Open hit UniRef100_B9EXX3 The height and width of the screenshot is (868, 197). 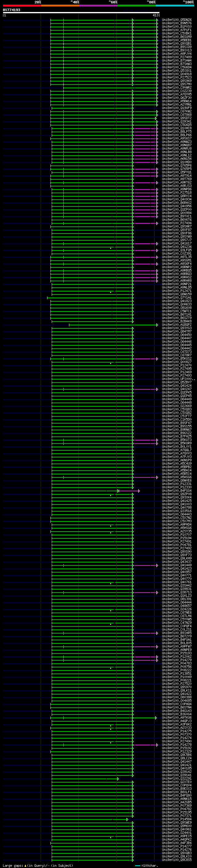[176, 789]
